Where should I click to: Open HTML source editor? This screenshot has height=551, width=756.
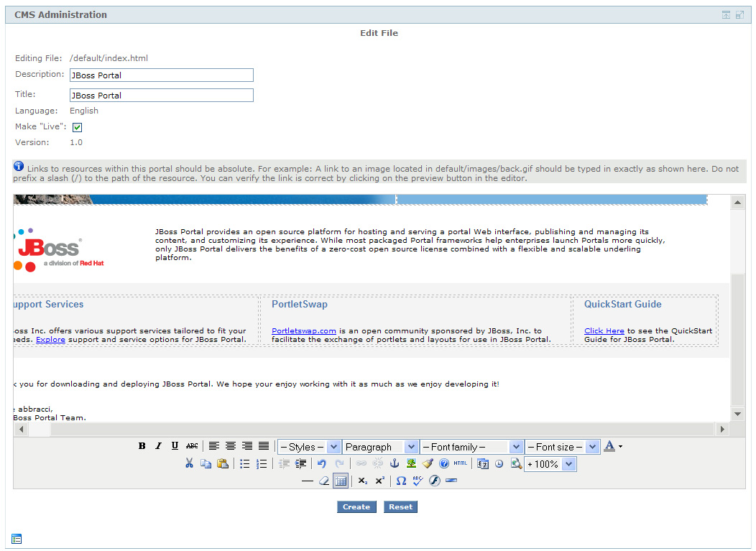[460, 464]
